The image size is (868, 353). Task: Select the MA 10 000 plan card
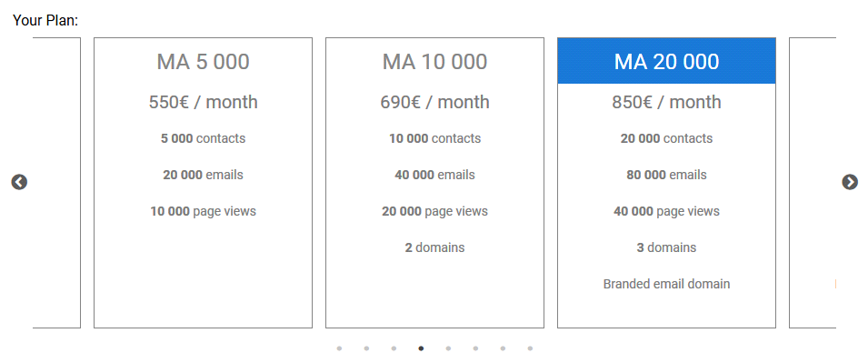[434, 183]
